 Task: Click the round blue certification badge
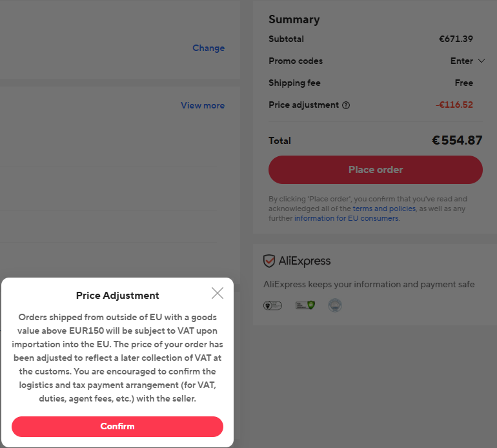(334, 305)
